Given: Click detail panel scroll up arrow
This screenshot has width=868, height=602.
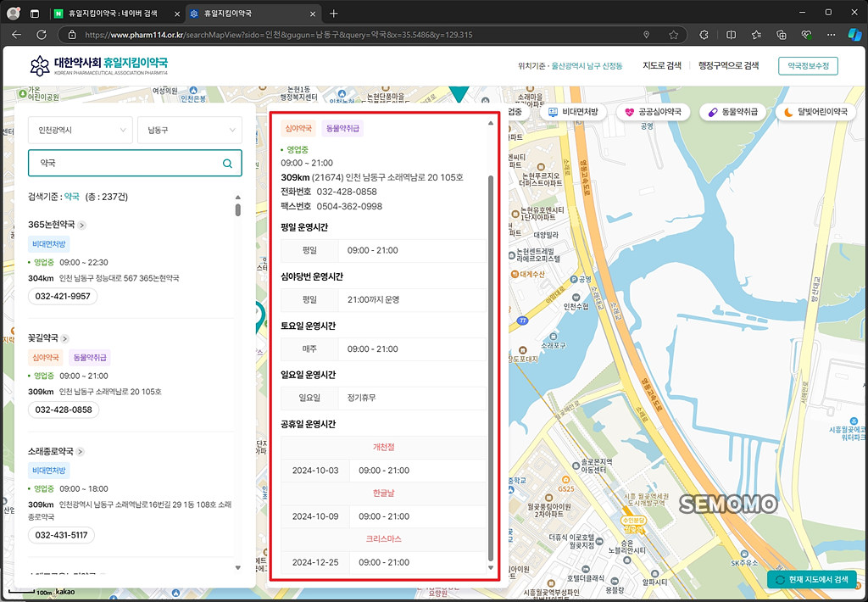Looking at the screenshot, I should click(491, 123).
